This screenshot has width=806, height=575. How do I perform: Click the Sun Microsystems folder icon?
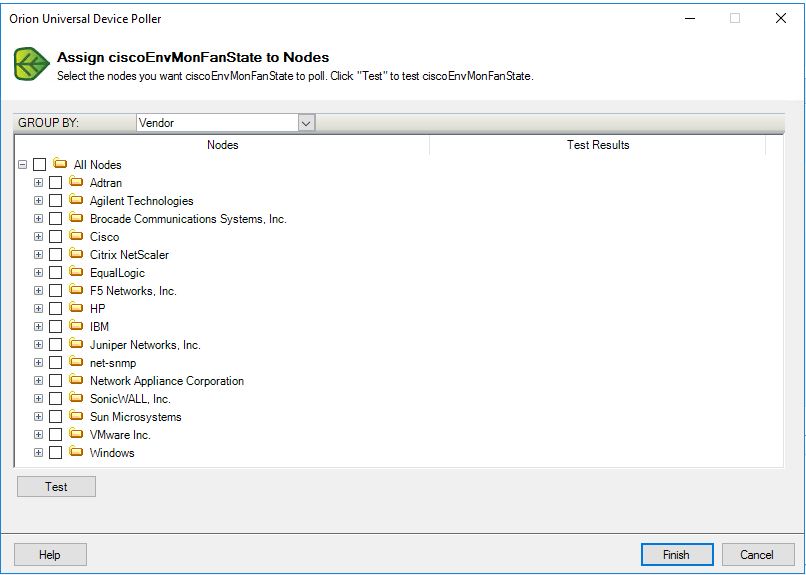76,416
